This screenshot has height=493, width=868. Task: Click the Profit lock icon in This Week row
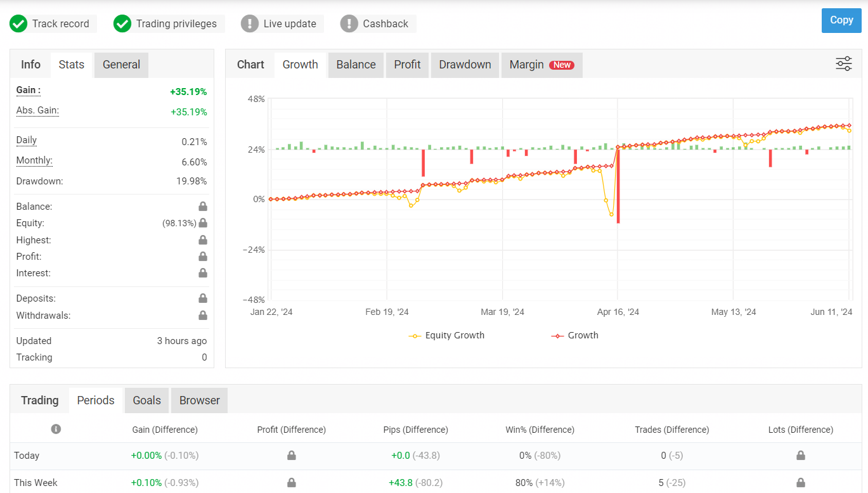click(292, 483)
